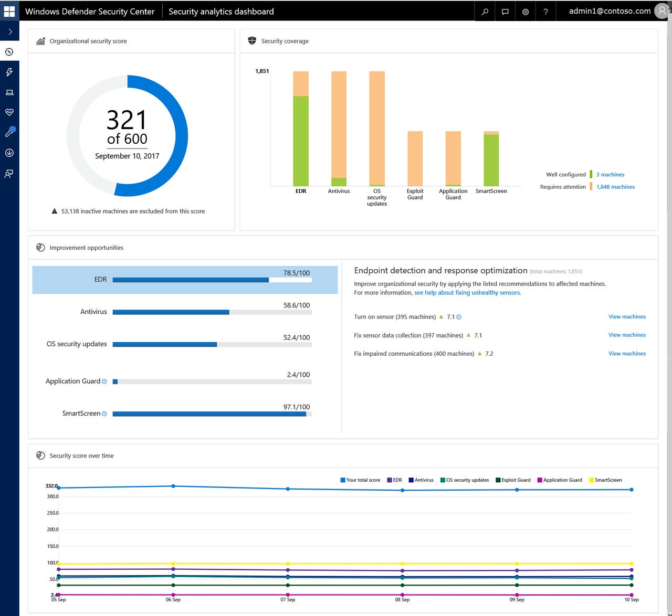
Task: Click the Security analytics dashboard title
Action: 220,11
